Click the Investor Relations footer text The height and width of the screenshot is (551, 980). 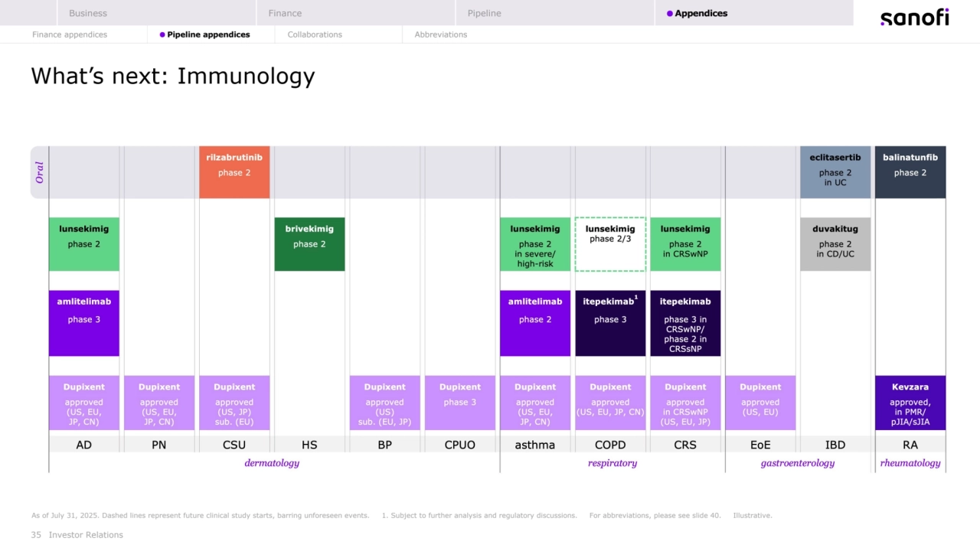(86, 535)
